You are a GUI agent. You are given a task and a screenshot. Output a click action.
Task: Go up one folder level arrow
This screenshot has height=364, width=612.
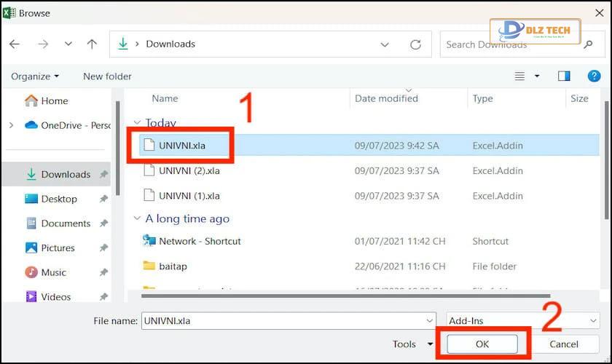click(92, 44)
